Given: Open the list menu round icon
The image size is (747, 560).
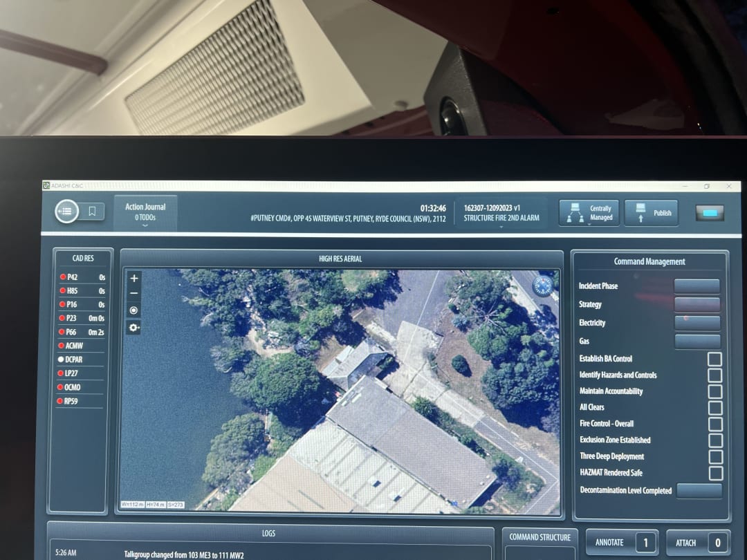Looking at the screenshot, I should [x=66, y=211].
